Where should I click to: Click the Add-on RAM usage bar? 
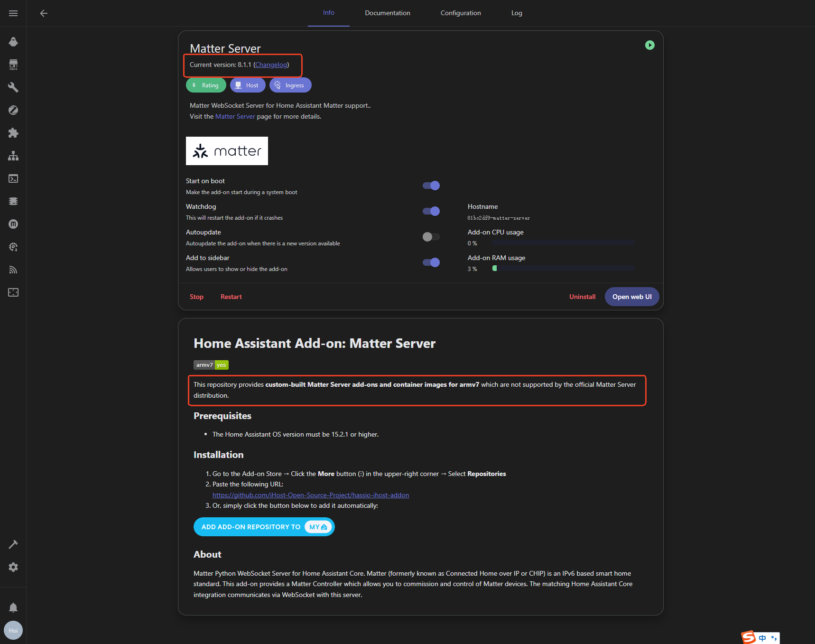(563, 268)
